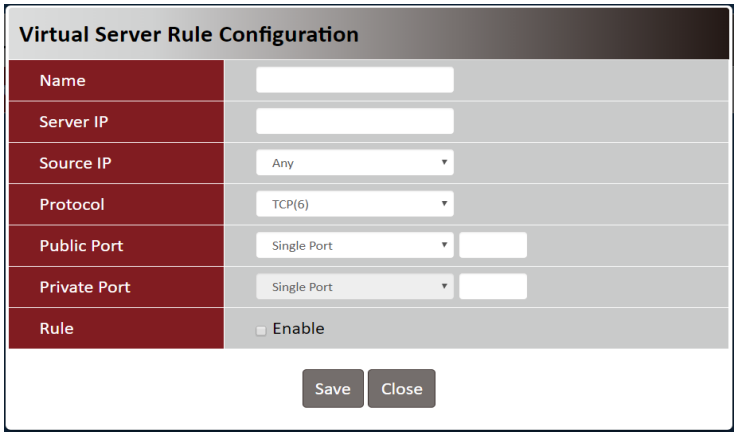This screenshot has width=737, height=436.
Task: Select the Public Port row label
Action: coord(81,245)
